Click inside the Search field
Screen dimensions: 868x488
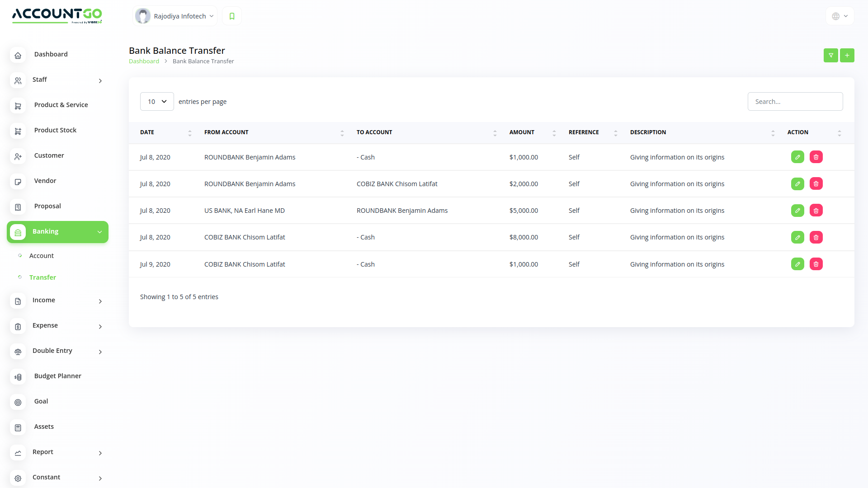click(x=795, y=101)
